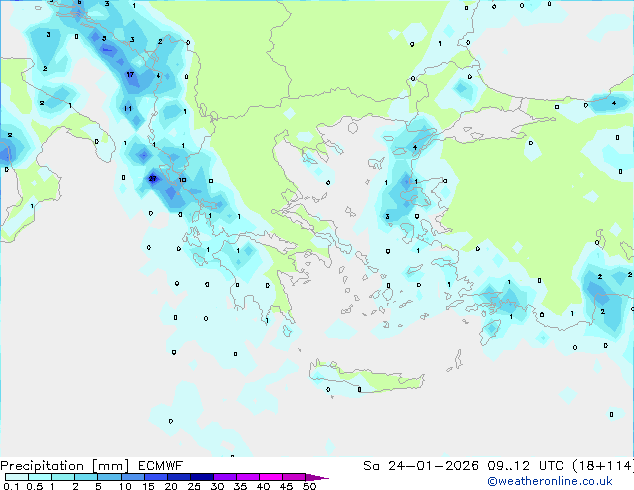Click the '09..12 UTC' time range text
The width and height of the screenshot is (634, 490).
click(525, 466)
